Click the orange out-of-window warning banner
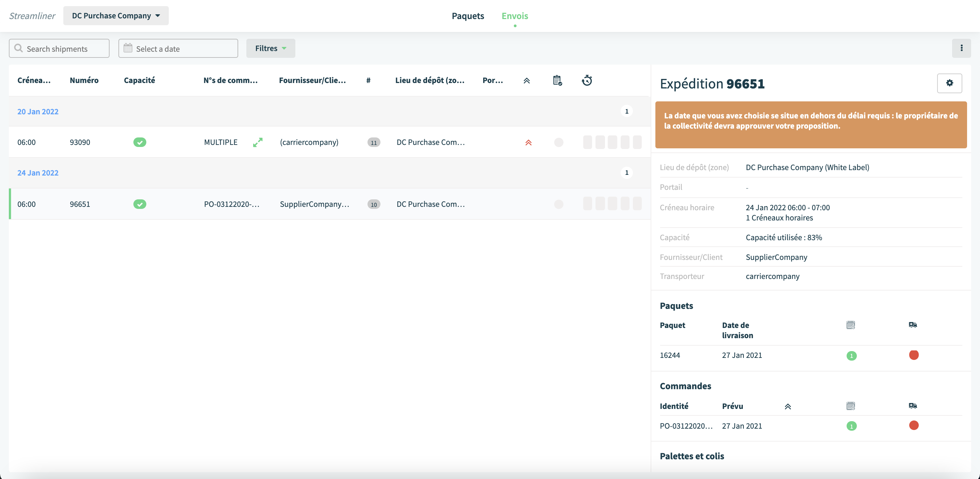The width and height of the screenshot is (980, 479). point(811,125)
